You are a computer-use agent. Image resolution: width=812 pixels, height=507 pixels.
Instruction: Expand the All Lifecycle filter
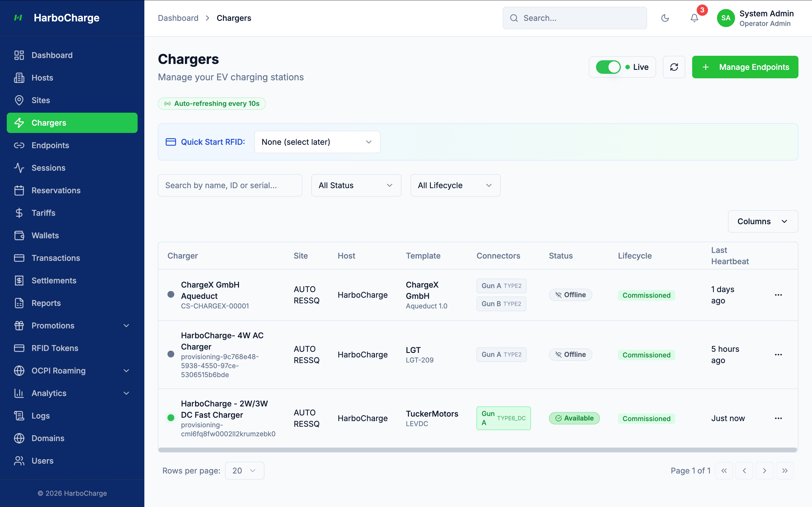pos(455,185)
